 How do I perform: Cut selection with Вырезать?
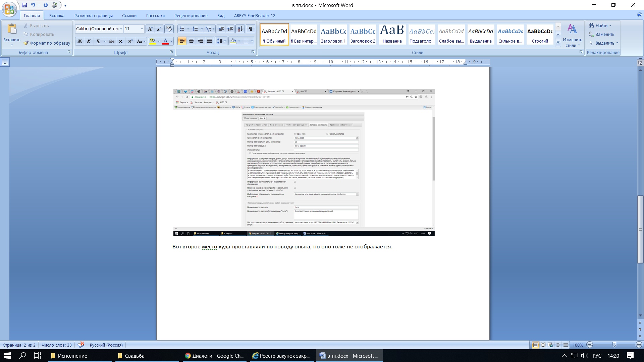click(x=36, y=25)
